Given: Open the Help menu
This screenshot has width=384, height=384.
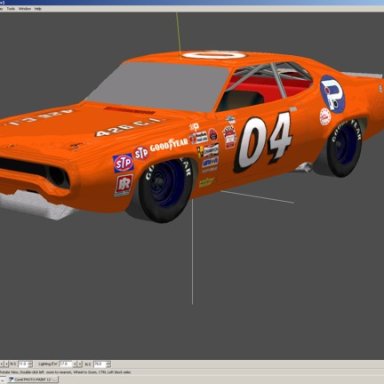Looking at the screenshot, I should [x=38, y=9].
